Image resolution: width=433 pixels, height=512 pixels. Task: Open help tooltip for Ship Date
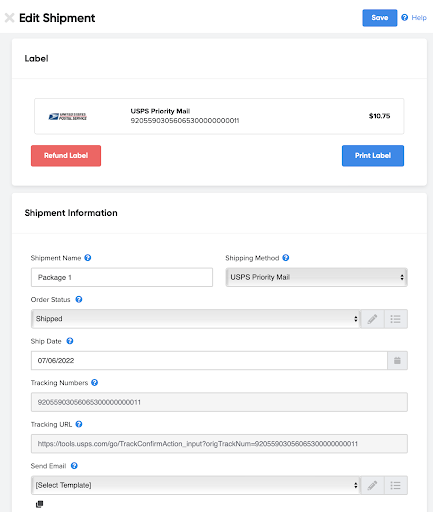click(70, 341)
